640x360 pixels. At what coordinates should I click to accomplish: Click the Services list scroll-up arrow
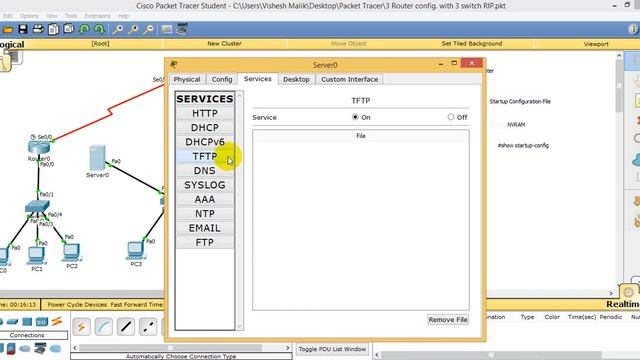240,96
